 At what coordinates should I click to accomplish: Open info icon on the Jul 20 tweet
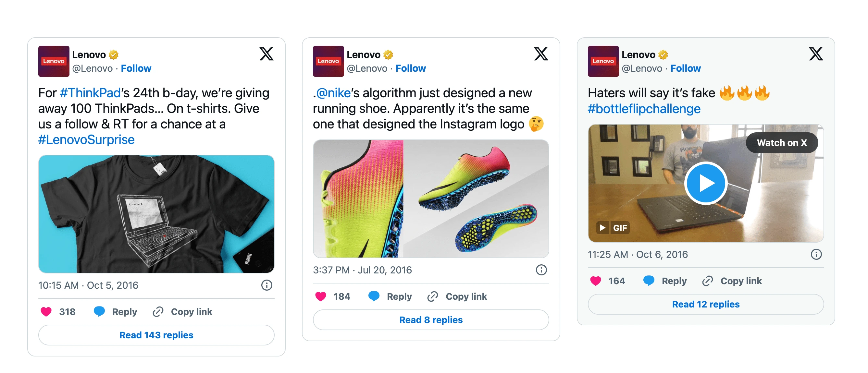coord(541,270)
